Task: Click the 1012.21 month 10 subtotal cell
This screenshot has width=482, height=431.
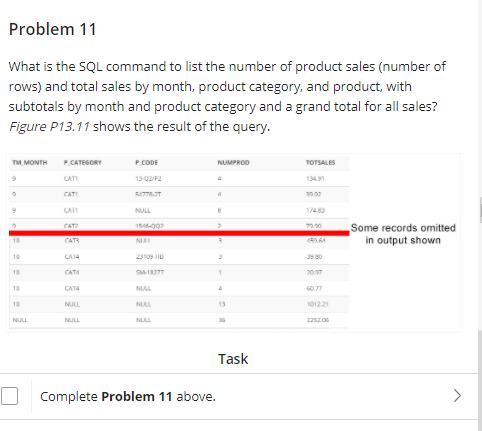Action: coord(317,304)
